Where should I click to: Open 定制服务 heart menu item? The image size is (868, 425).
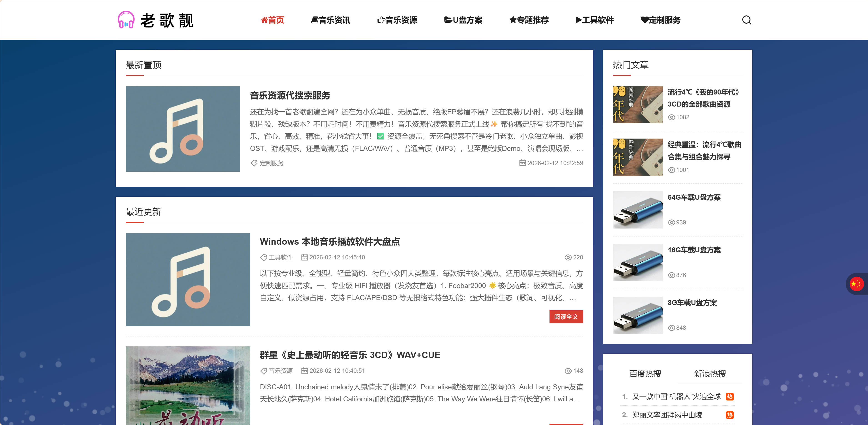pyautogui.click(x=660, y=20)
